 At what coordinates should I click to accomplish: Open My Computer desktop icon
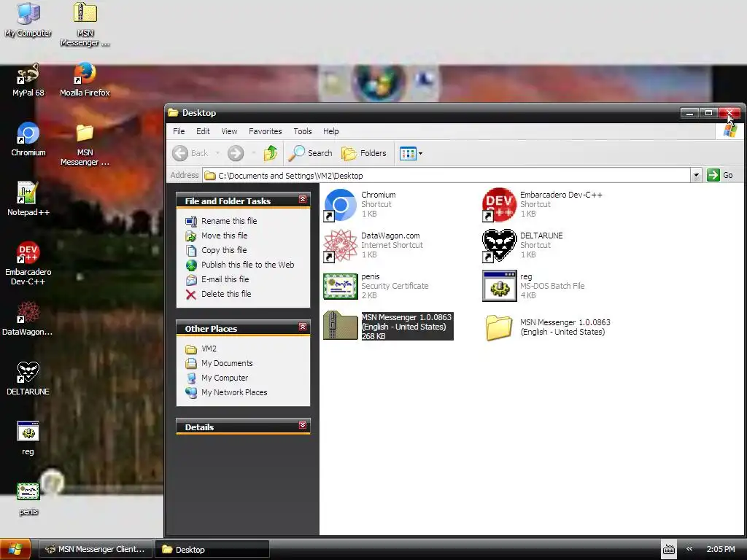coord(28,20)
